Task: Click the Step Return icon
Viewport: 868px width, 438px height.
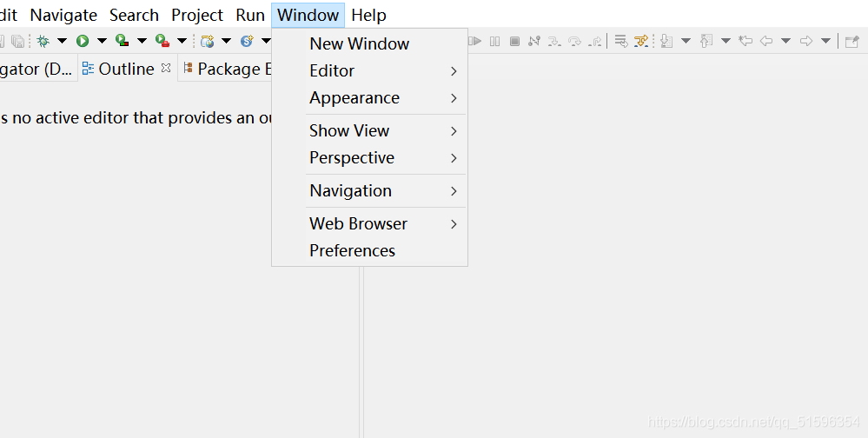Action: tap(594, 41)
